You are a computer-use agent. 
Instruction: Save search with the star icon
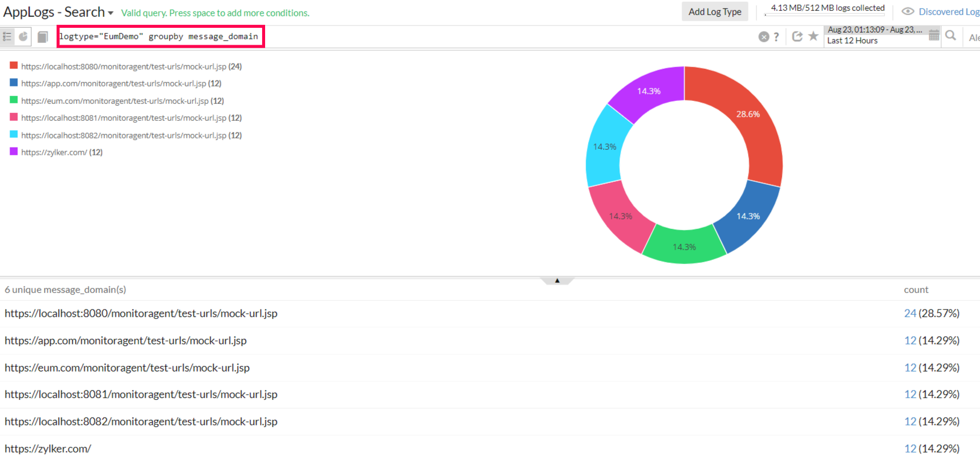point(813,36)
